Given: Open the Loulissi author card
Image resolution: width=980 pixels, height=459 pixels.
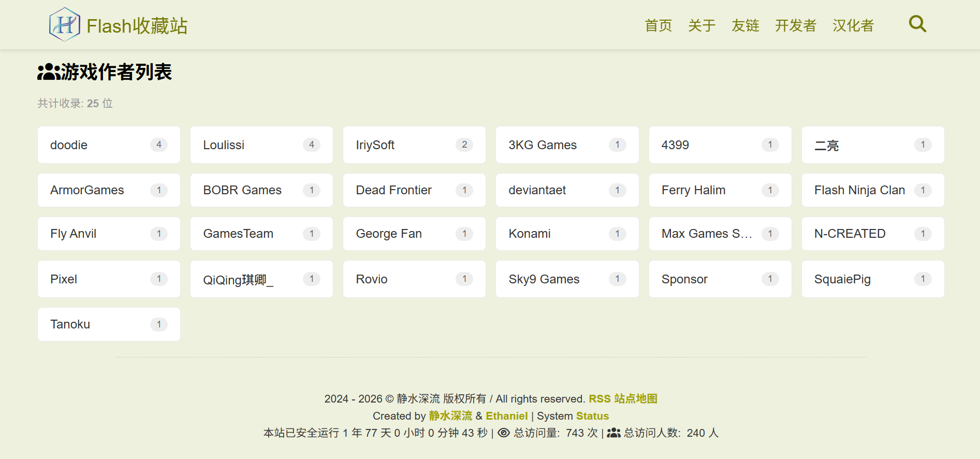Looking at the screenshot, I should [261, 145].
